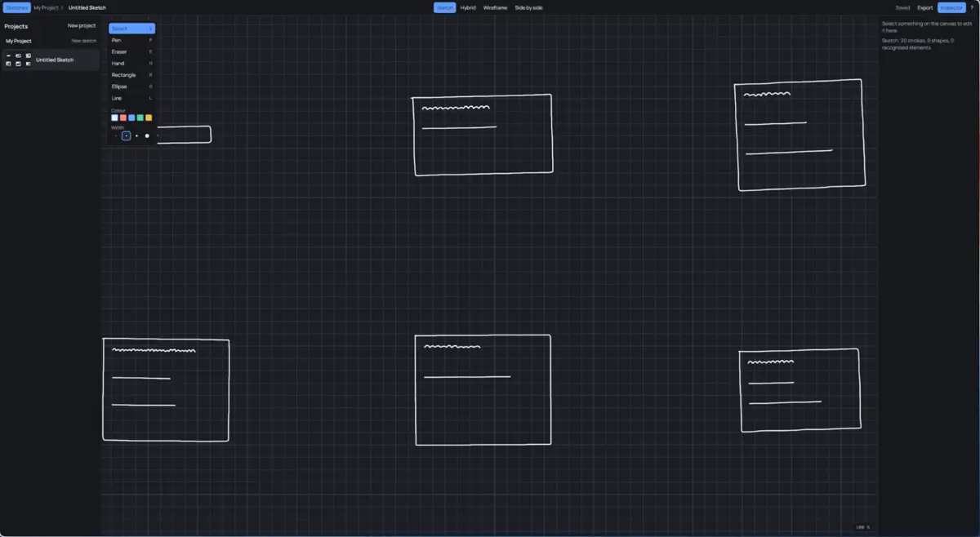The image size is (980, 537).
Task: Create a New sketch
Action: [83, 41]
